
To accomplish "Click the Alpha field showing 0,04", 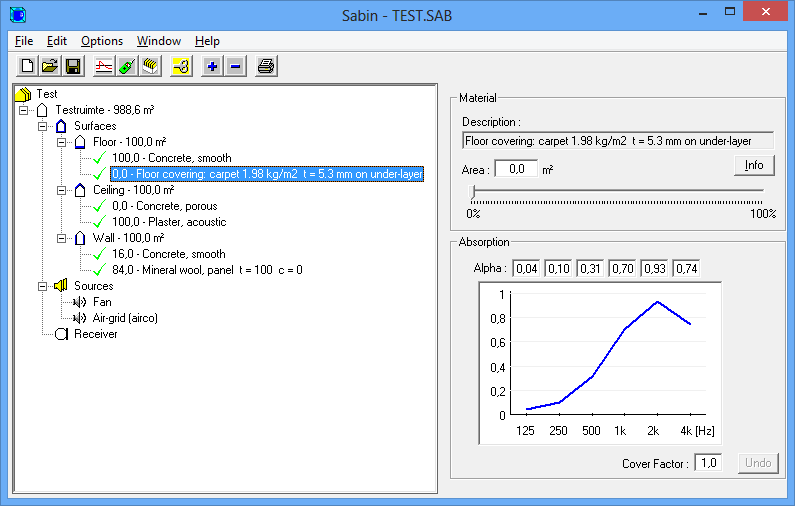I will [526, 269].
